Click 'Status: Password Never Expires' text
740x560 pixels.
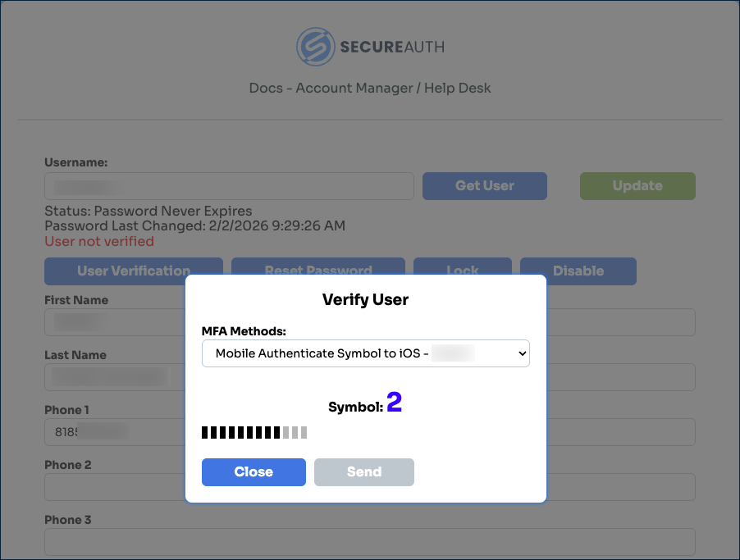point(148,211)
